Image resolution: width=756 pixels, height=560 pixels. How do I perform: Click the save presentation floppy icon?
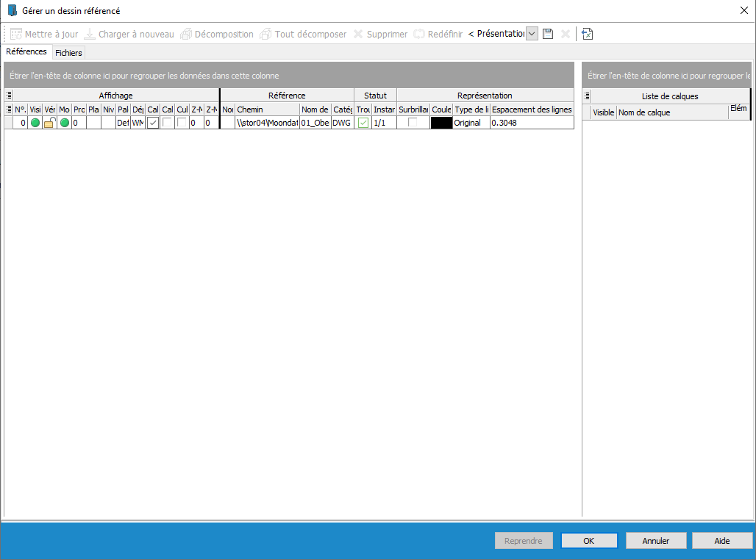[548, 34]
